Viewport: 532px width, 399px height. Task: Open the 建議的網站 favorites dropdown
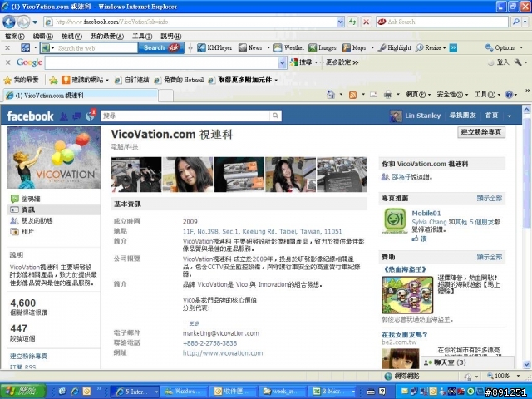[x=85, y=80]
